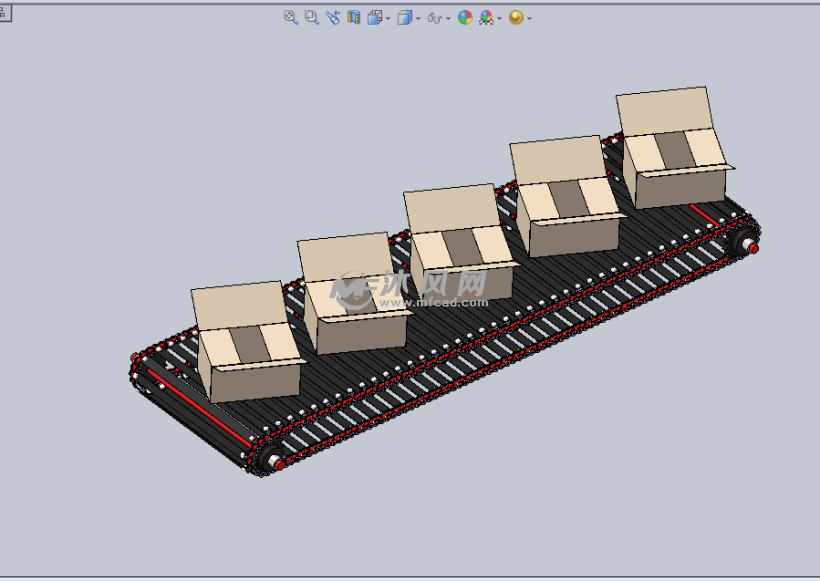Select the red sprocket shaft at the conveyor's near end

click(277, 463)
